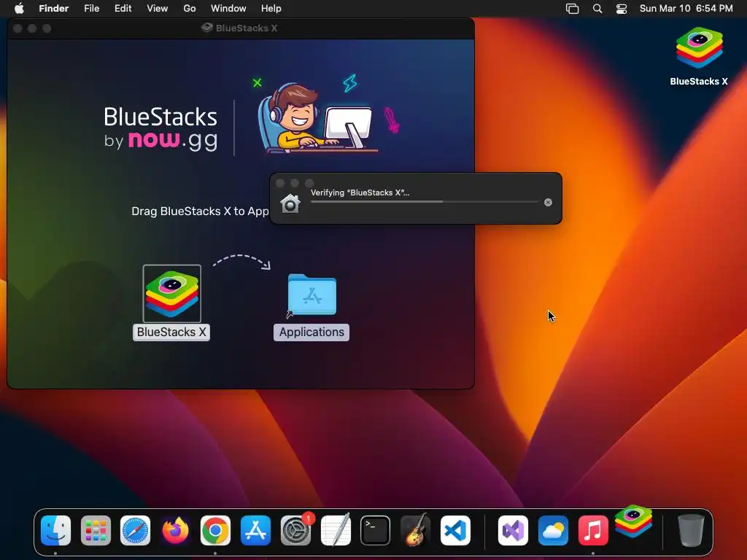Screen dimensions: 747x560
Task: Launch Safari from the Dock
Action: coord(135,531)
